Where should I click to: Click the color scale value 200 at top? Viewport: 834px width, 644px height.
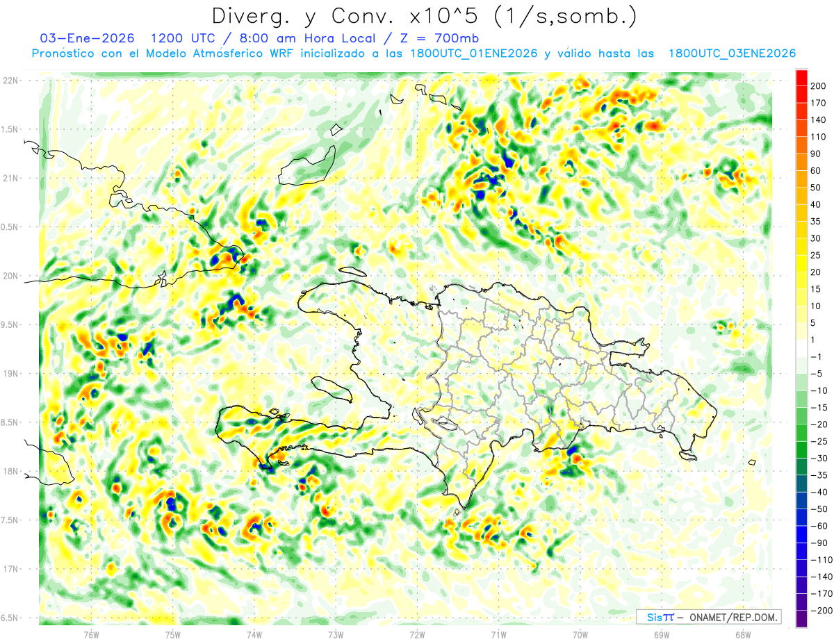tap(819, 86)
